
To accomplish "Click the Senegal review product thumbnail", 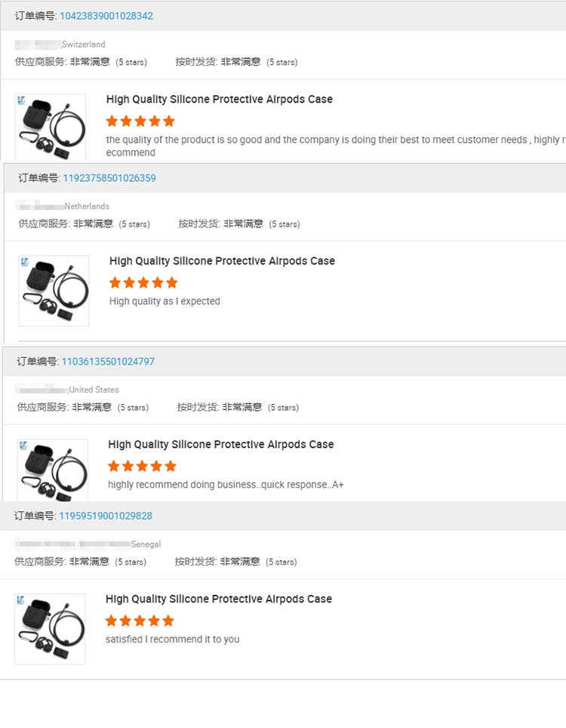I will click(50, 629).
